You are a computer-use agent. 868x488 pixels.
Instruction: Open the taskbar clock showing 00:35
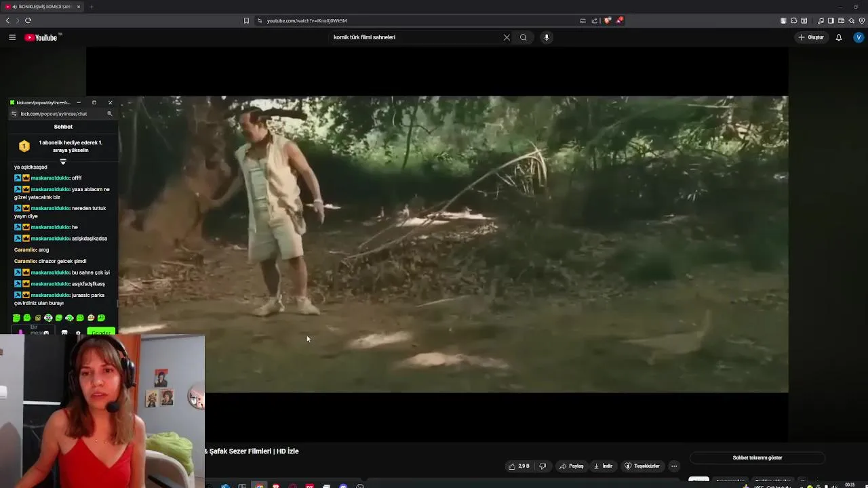tap(850, 485)
